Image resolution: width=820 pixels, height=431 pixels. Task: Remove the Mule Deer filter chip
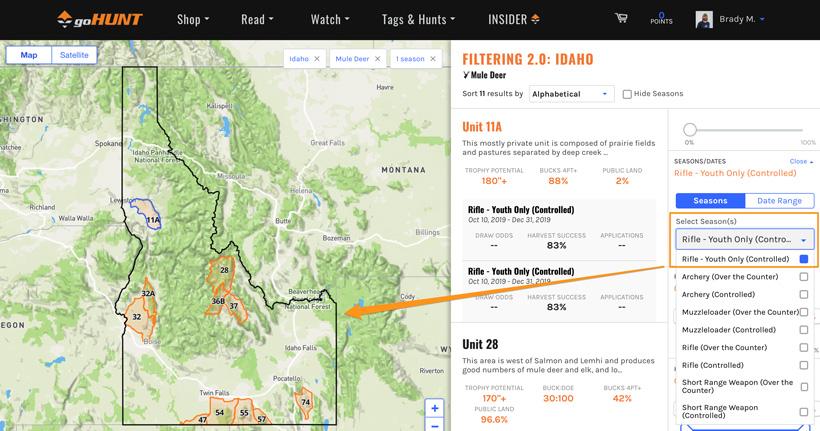(x=377, y=59)
